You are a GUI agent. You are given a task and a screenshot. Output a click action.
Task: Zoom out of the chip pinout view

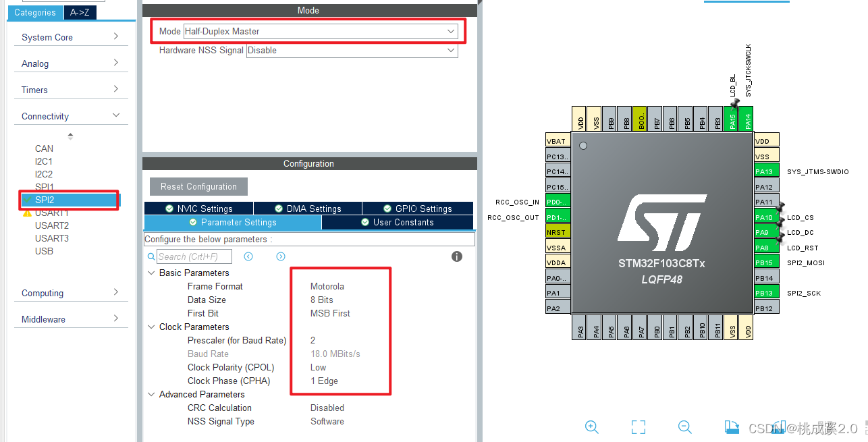(x=684, y=426)
